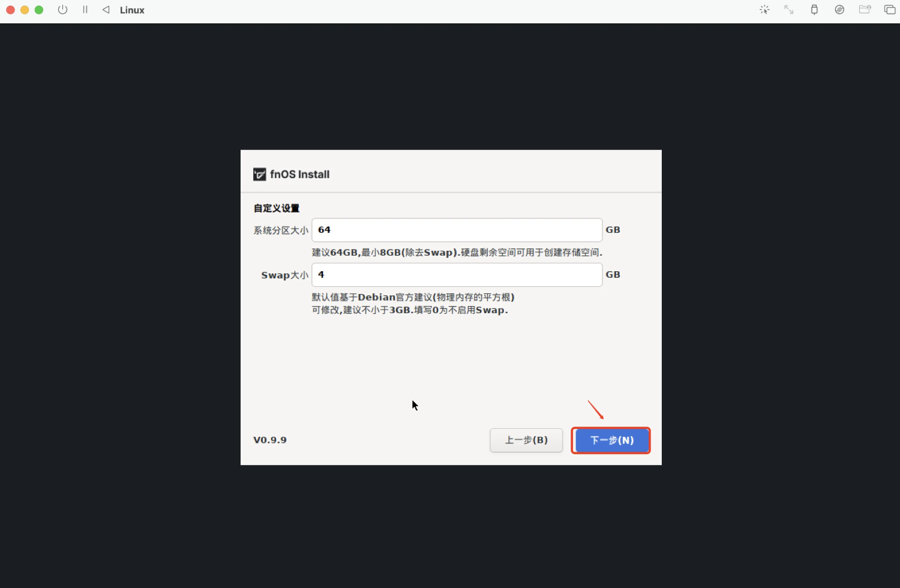The image size is (900, 588).
Task: Click the fnOS Install title text
Action: click(x=299, y=175)
